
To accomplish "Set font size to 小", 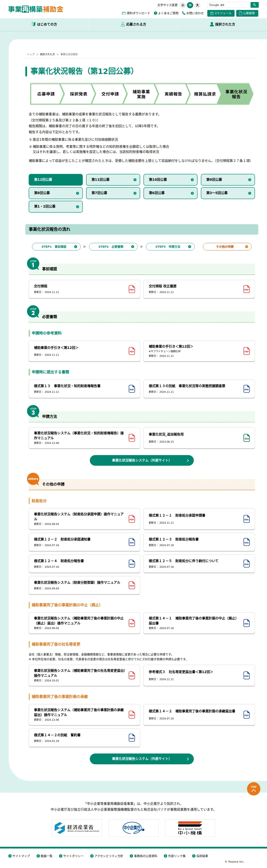I will (183, 5).
